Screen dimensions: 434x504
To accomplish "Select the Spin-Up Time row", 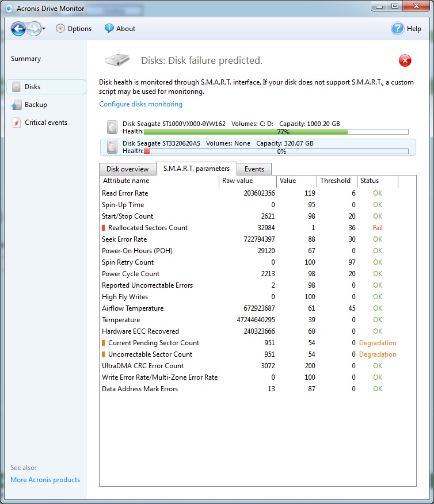I will (x=249, y=205).
